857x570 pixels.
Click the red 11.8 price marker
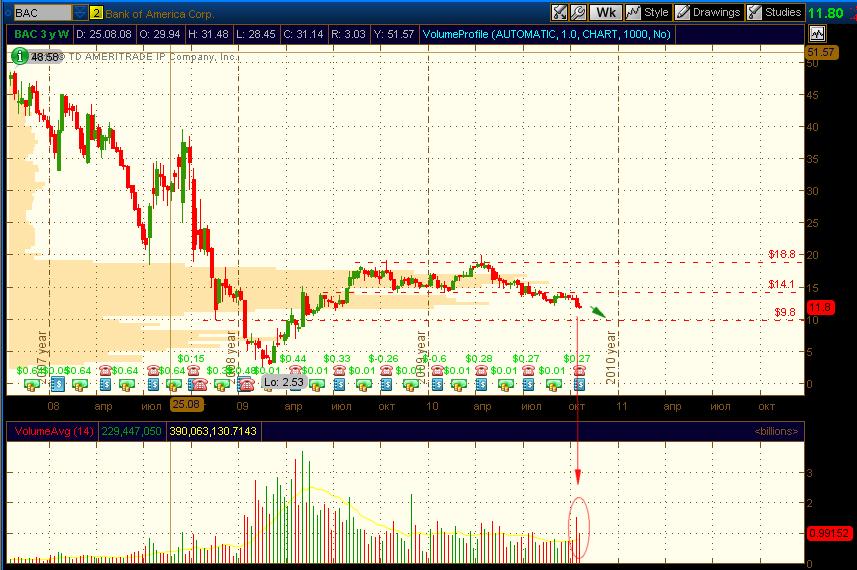tap(820, 307)
